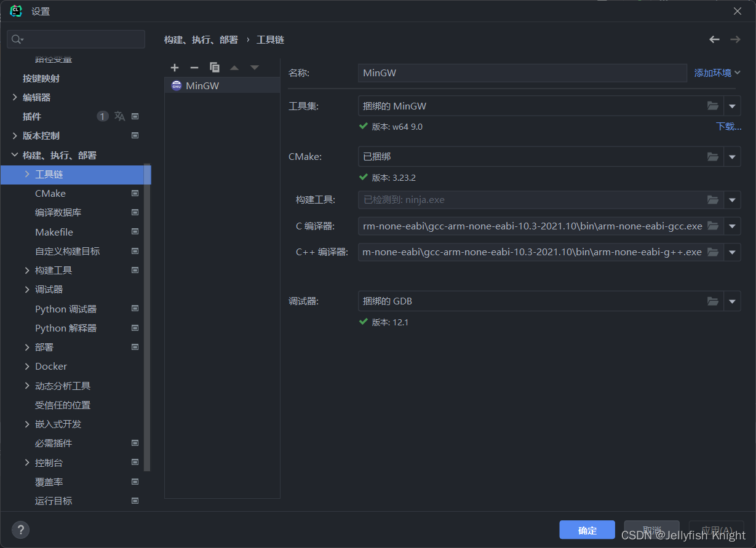The image size is (756, 548).
Task: Click inside the settings search field
Action: [76, 38]
